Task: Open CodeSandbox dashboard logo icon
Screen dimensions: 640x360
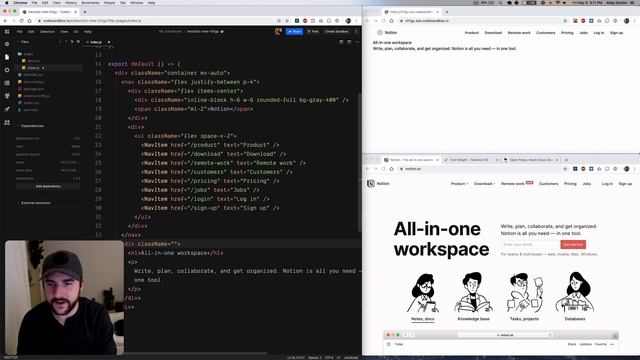Action: (x=7, y=31)
